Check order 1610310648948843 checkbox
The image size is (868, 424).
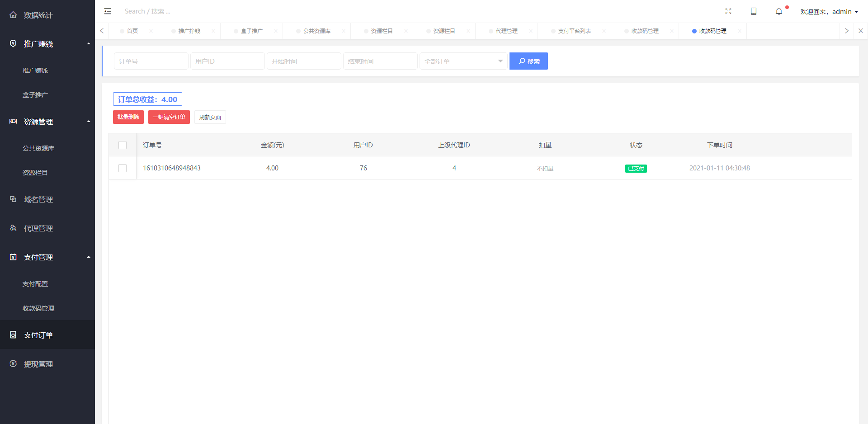[x=123, y=168]
